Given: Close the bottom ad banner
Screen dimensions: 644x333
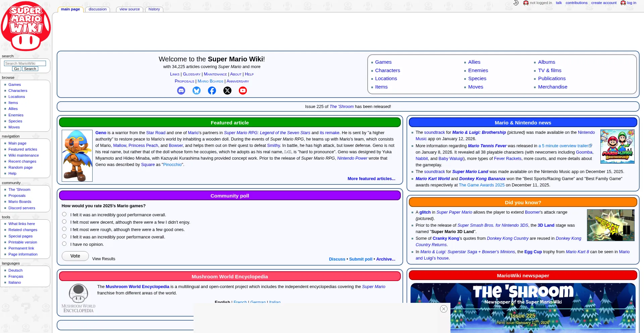Looking at the screenshot, I should click(443, 309).
